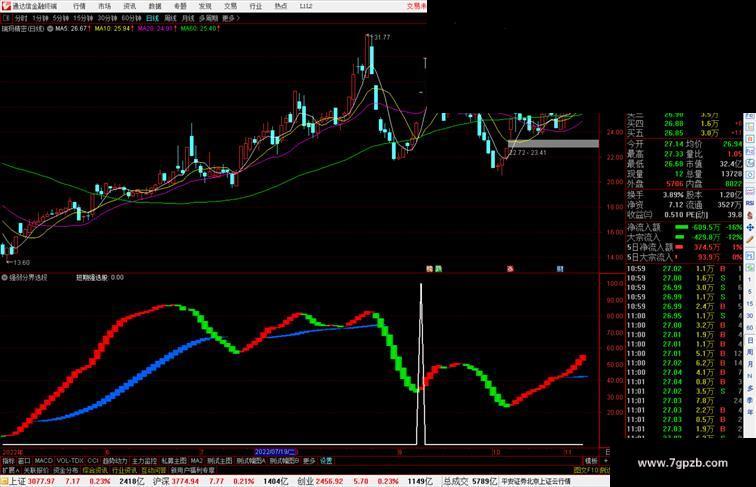Click the 季 period button in sidebar
Screen dimensions: 756x487
point(750,400)
